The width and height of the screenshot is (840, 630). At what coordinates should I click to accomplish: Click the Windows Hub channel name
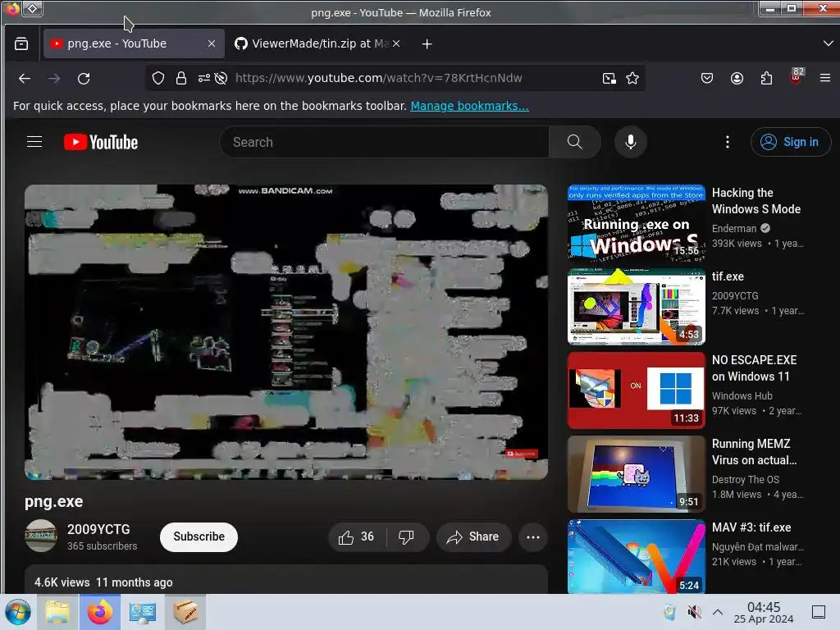742,396
